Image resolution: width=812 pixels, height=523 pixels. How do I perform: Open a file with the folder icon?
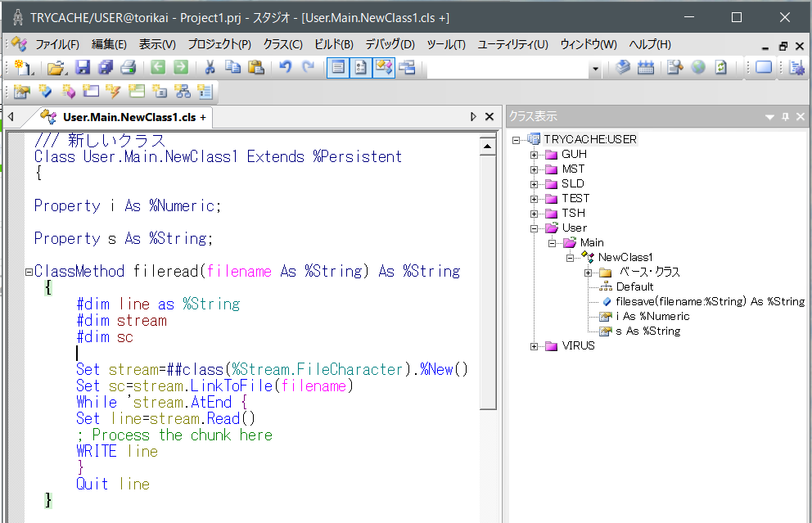point(56,68)
